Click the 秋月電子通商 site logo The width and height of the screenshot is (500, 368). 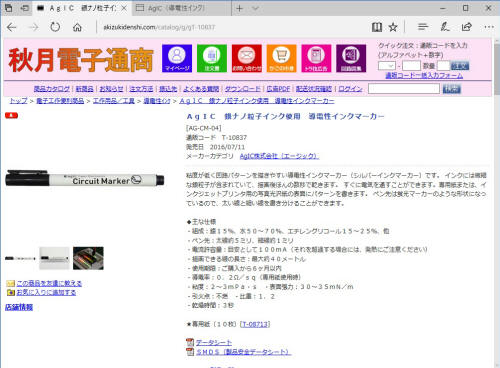(x=81, y=60)
